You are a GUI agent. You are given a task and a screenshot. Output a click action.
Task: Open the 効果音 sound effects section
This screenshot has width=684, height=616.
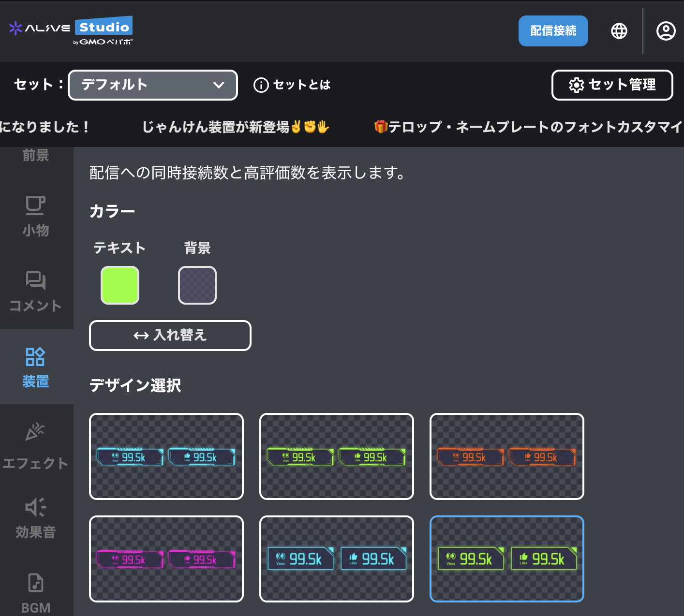click(35, 518)
